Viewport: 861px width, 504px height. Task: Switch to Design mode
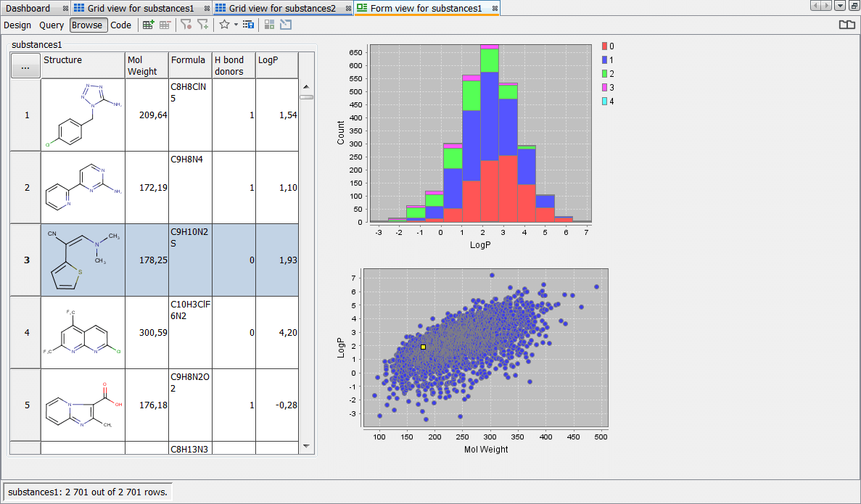point(17,25)
